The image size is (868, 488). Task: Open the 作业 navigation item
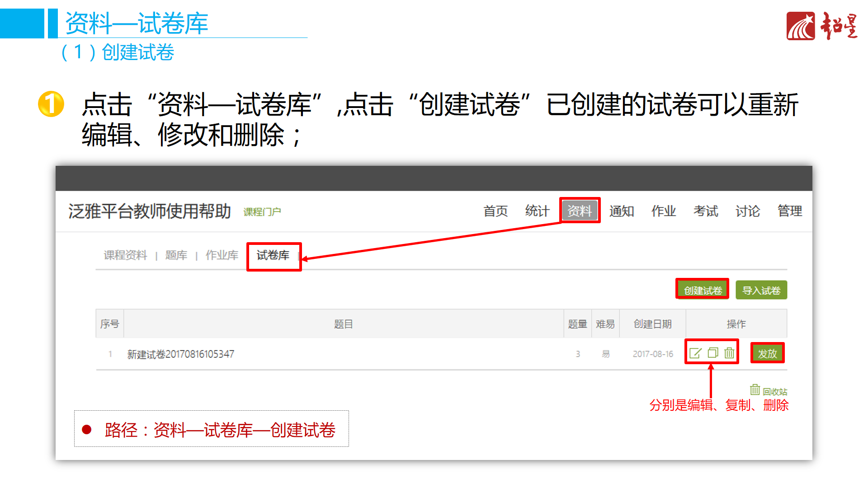[x=664, y=211]
